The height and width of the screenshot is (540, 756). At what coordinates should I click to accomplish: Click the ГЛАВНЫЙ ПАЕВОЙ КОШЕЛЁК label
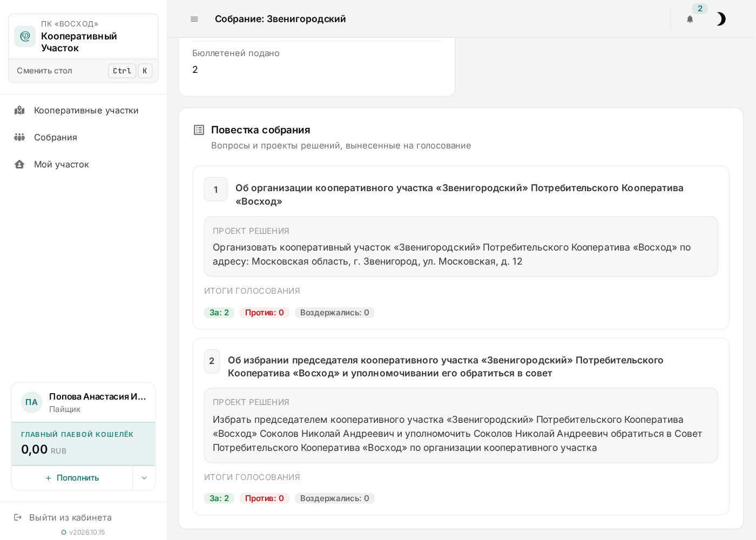point(77,434)
